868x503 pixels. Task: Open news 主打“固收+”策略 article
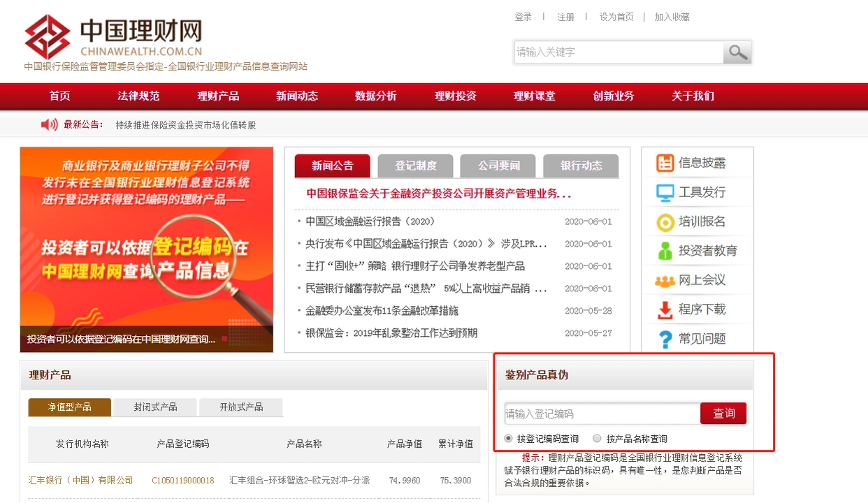point(415,266)
